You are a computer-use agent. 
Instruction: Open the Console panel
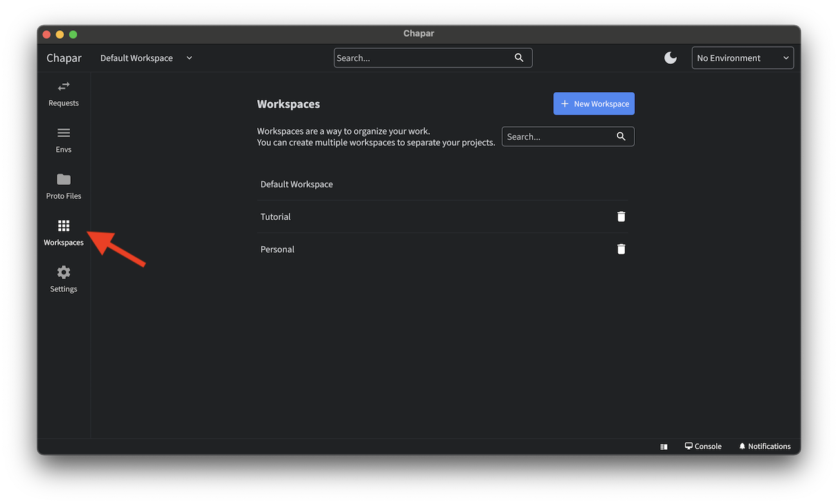click(x=703, y=445)
